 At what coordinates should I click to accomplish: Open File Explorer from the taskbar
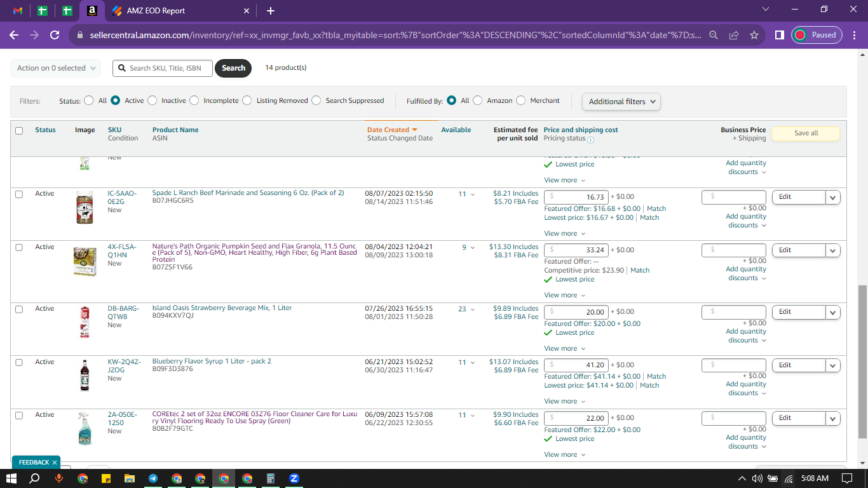(129, 478)
